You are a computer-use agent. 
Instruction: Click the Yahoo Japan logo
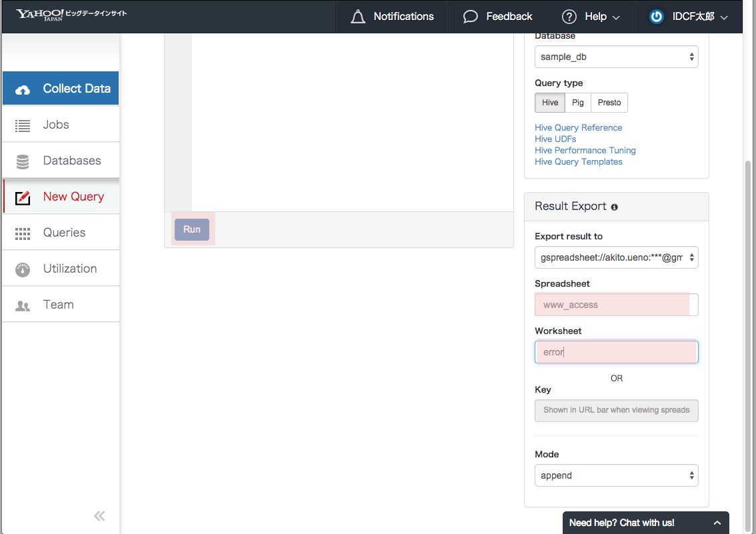click(71, 15)
